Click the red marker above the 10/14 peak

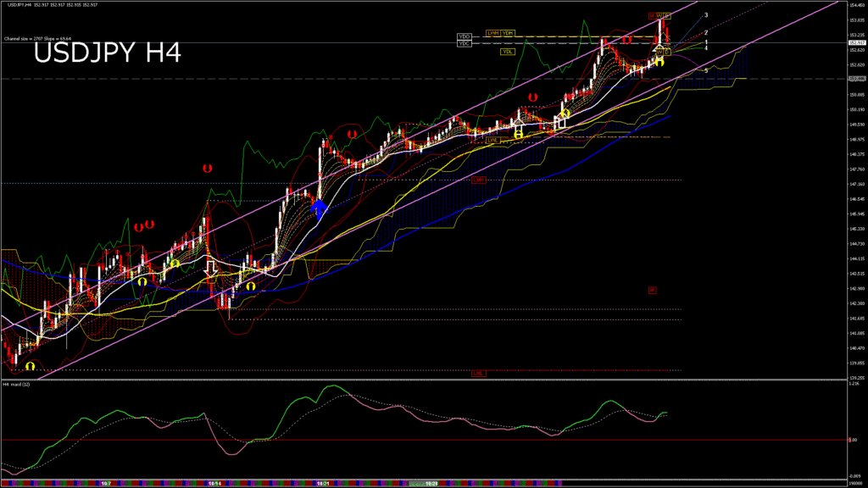pyautogui.click(x=208, y=169)
